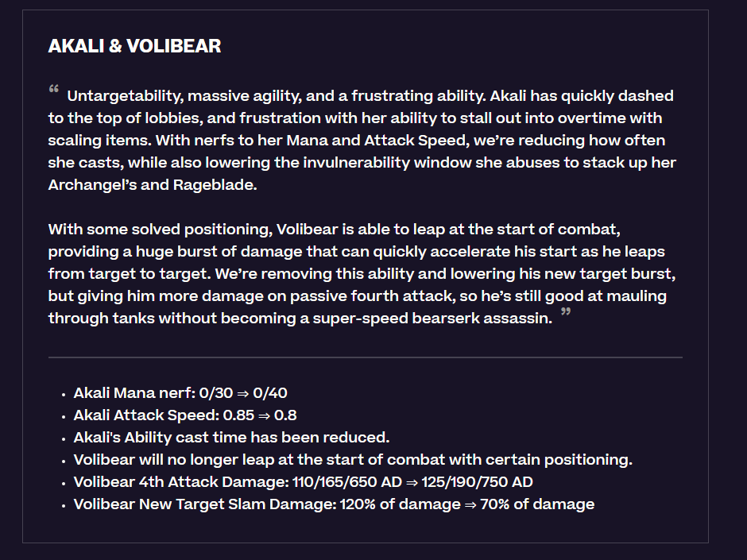The height and width of the screenshot is (560, 747).
Task: Click the text Archangel's and Rageblade
Action: coord(153,185)
